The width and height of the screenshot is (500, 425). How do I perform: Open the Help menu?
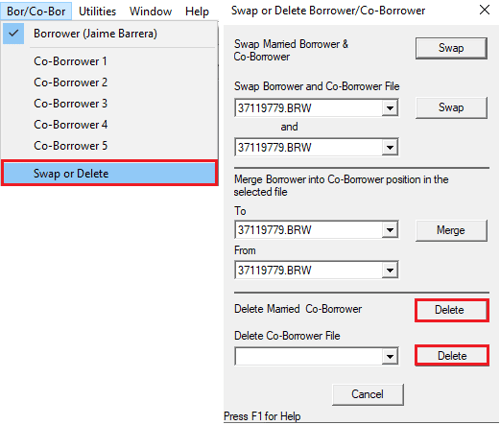(x=197, y=11)
